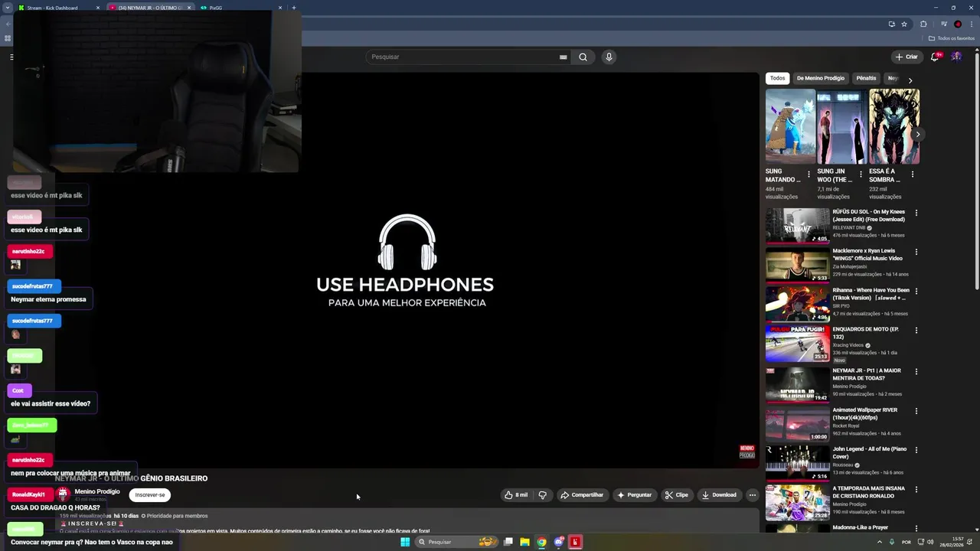Screen dimensions: 980x551
Task: Click the video player showing USE HEADPHONES
Action: [405, 269]
